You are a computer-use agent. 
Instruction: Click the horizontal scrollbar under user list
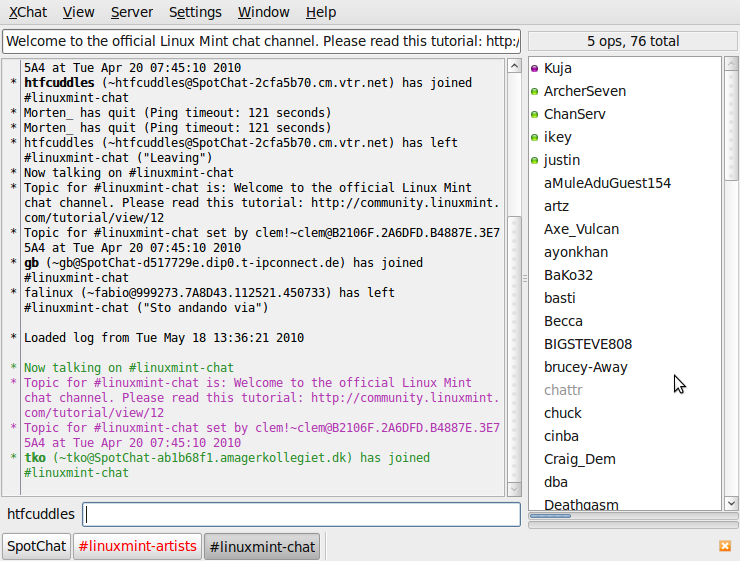[633, 516]
